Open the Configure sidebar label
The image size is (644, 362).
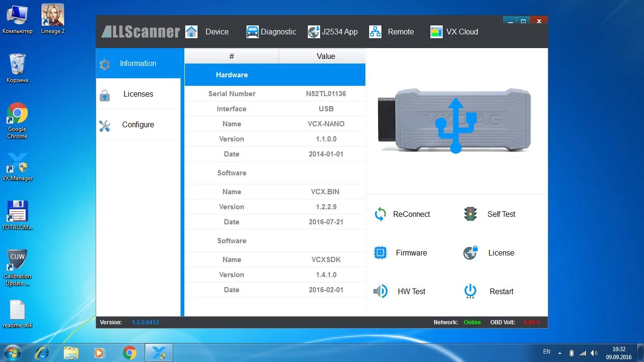(x=138, y=124)
